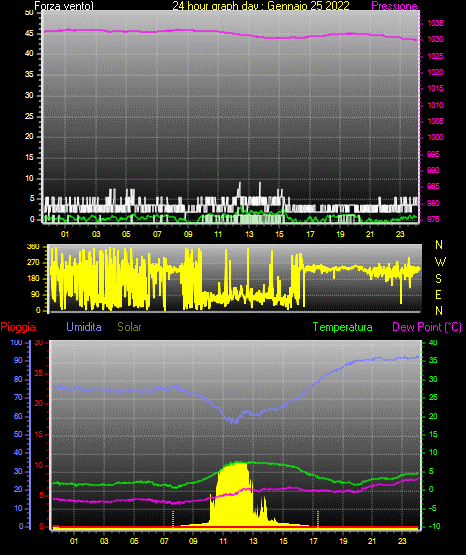This screenshot has width=466, height=555.
Task: Click the Solar legend label
Action: coord(129,327)
